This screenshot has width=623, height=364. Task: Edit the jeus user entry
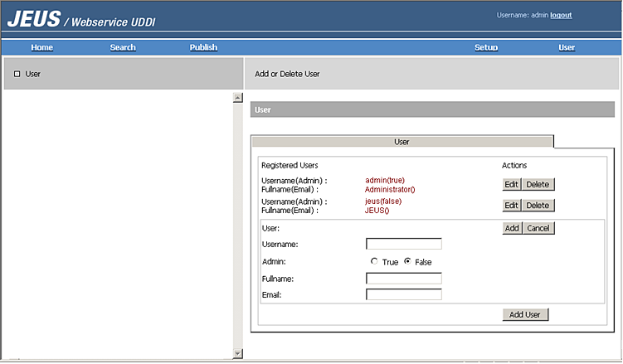pos(512,205)
